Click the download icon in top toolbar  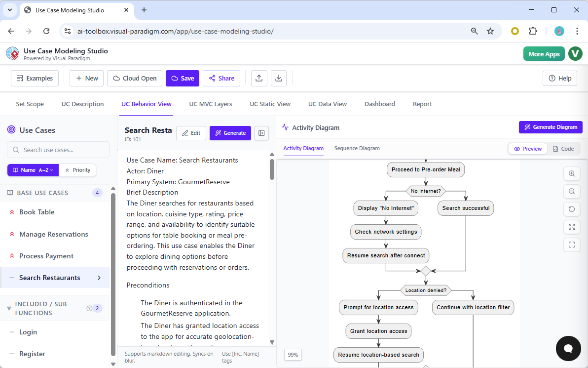coord(279,78)
